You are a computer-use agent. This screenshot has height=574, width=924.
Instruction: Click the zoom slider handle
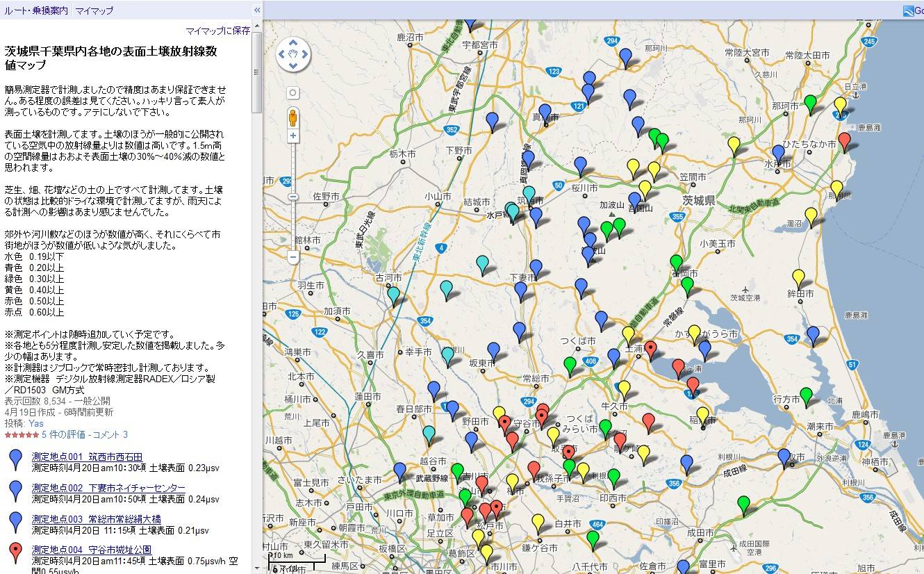tap(293, 197)
